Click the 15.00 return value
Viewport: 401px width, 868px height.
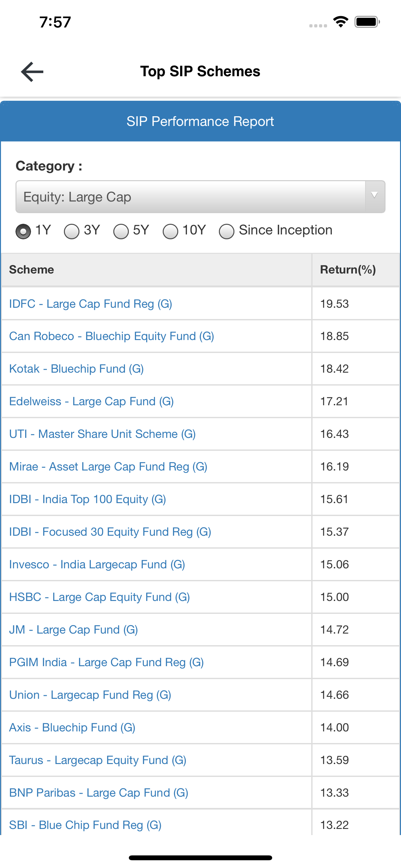[x=334, y=597]
